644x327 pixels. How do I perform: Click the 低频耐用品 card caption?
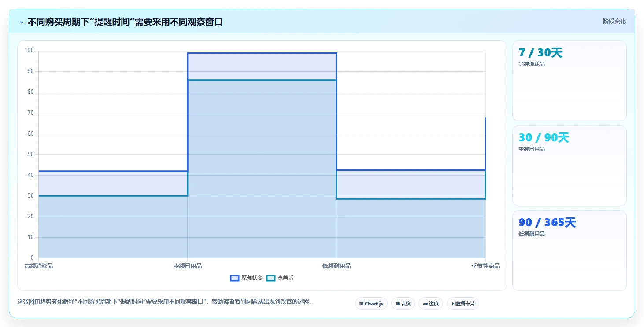[532, 234]
